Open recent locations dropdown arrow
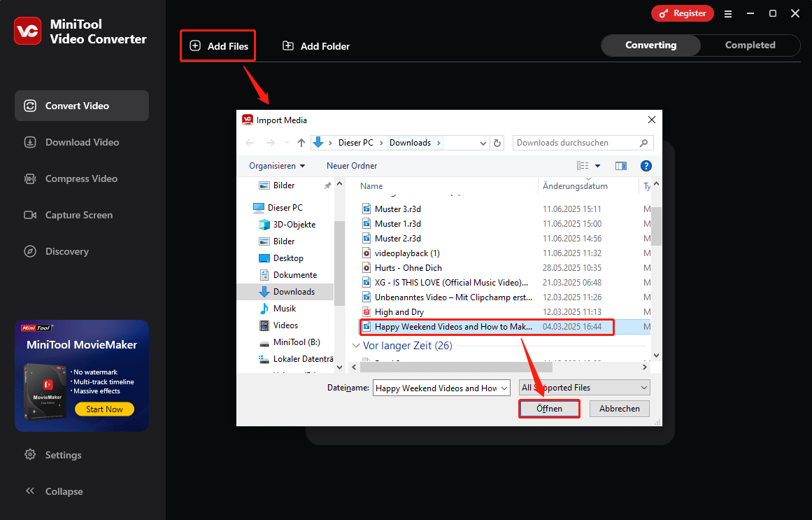This screenshot has height=520, width=812. [287, 143]
